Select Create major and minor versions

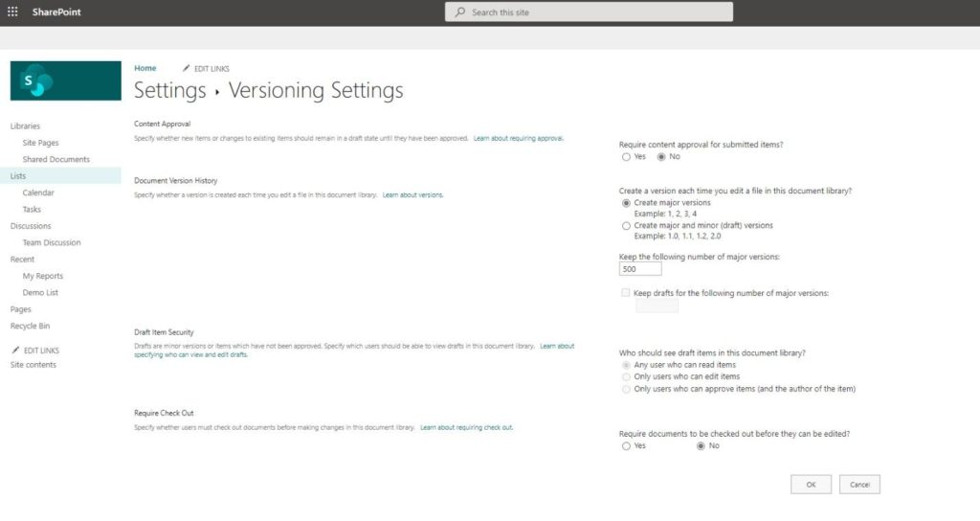click(x=626, y=226)
